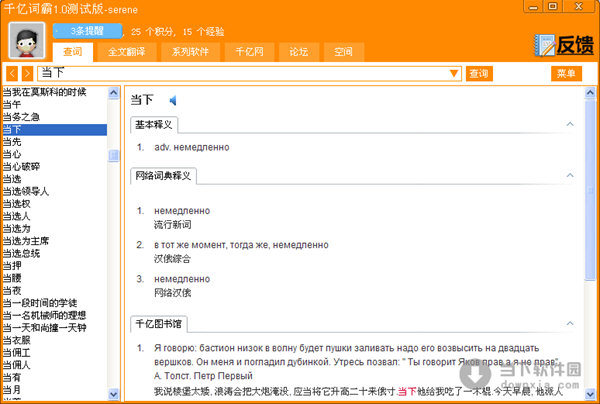600x404 pixels.
Task: Open the 论坛 tab
Action: click(x=299, y=52)
